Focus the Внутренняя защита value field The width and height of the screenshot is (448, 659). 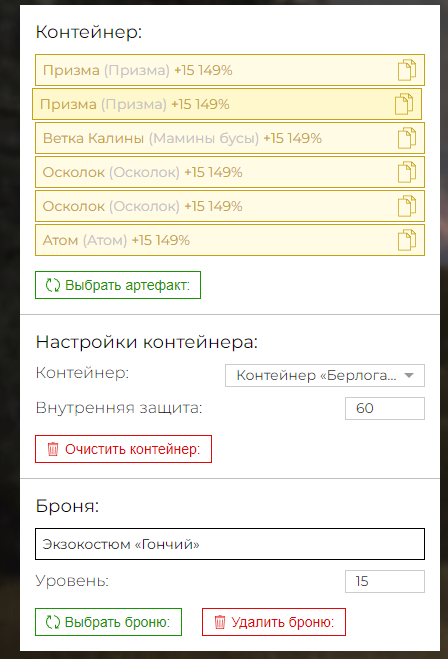pyautogui.click(x=385, y=408)
